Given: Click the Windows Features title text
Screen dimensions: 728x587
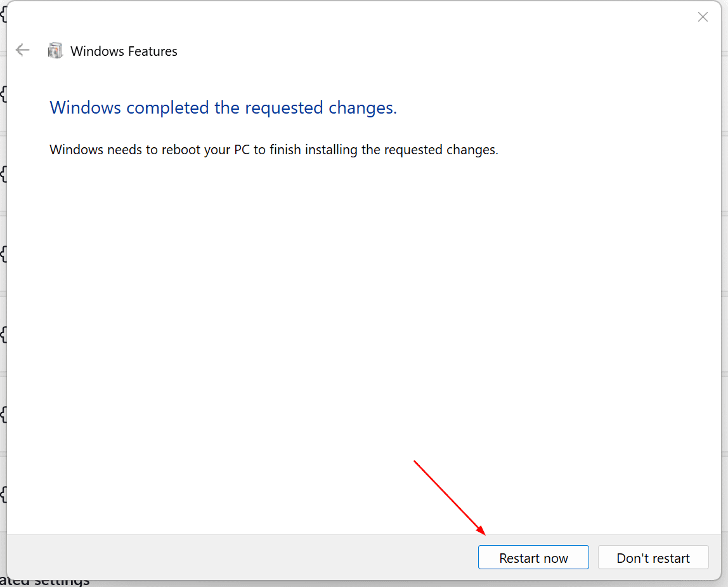Looking at the screenshot, I should pyautogui.click(x=124, y=51).
